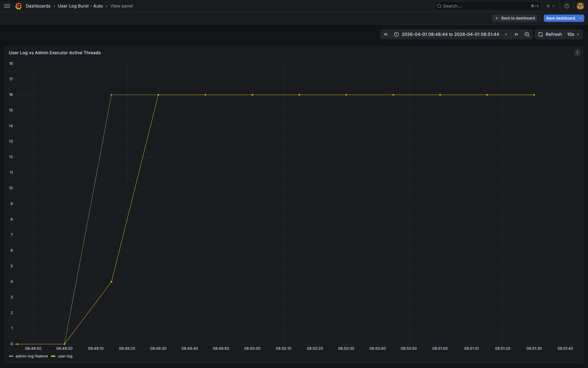
Task: Open the panel three-dot menu
Action: click(577, 53)
